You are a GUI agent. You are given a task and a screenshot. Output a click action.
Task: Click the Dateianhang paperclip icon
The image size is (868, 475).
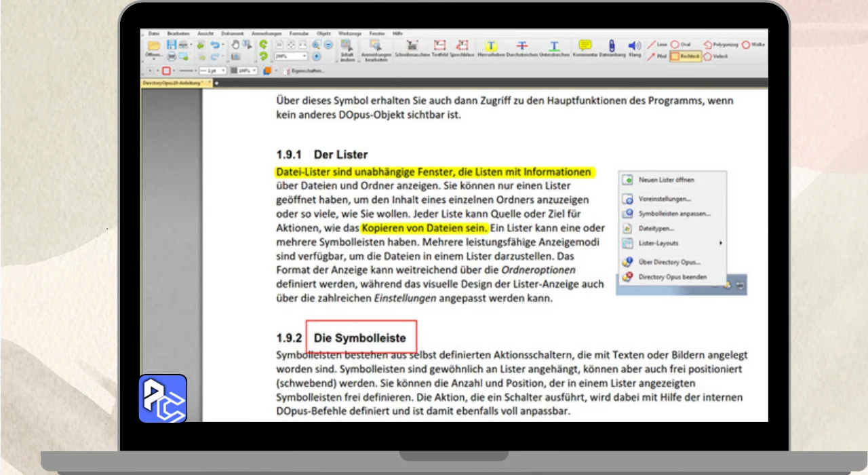click(x=611, y=45)
